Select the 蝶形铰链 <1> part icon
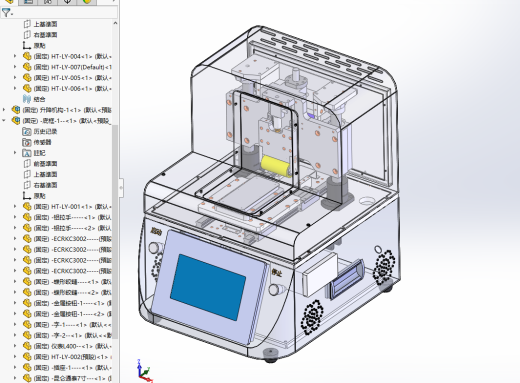 coord(27,282)
